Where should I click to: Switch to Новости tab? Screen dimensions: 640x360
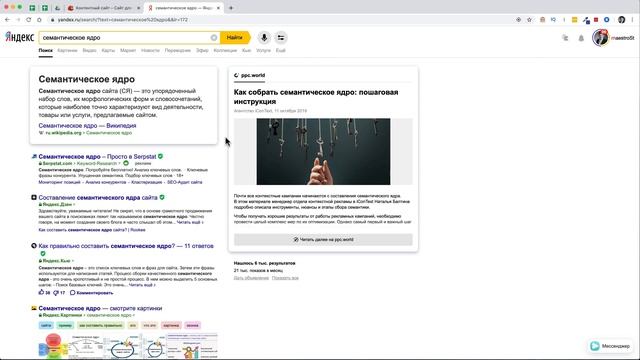[x=150, y=51]
